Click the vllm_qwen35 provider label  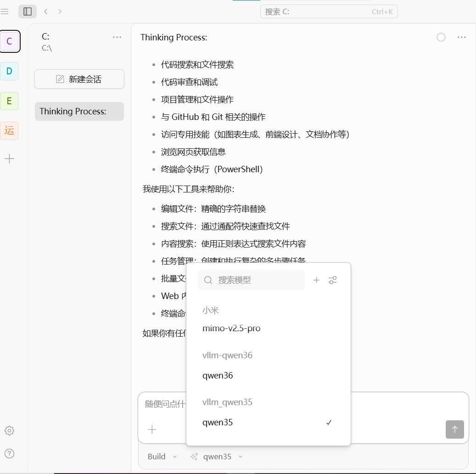[227, 402]
